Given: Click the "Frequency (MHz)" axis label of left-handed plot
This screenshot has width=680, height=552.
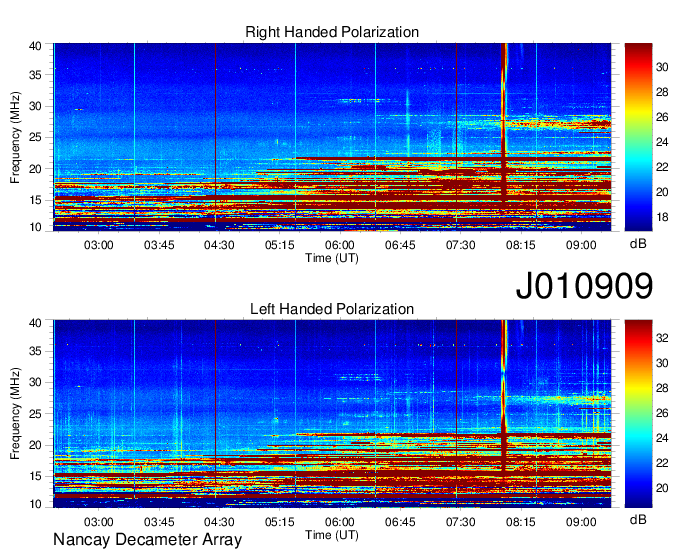Looking at the screenshot, I should pyautogui.click(x=15, y=414).
